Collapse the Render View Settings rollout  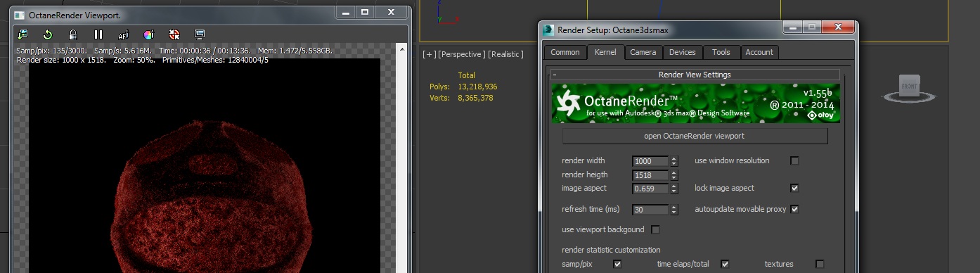554,75
